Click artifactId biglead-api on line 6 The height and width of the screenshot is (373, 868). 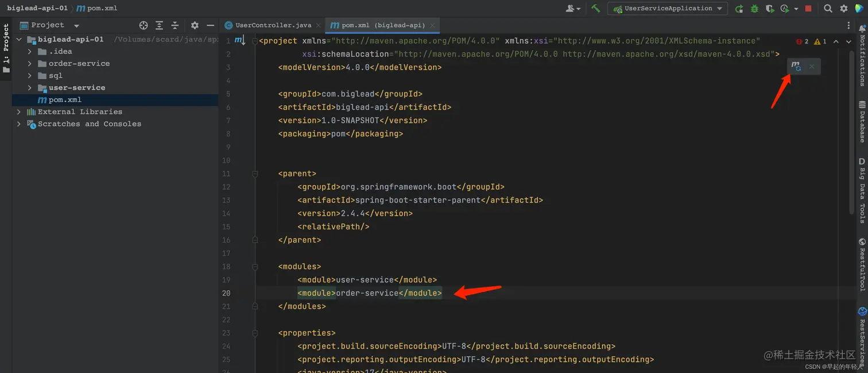click(362, 107)
